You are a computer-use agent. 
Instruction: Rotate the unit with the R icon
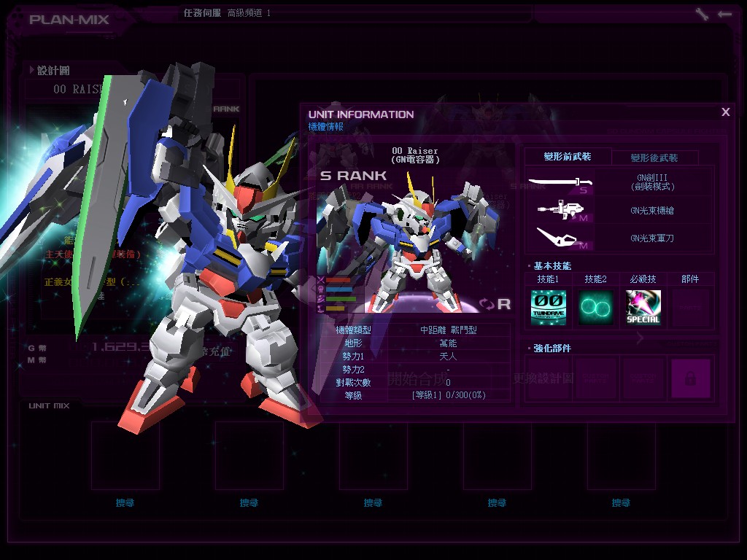(x=495, y=304)
